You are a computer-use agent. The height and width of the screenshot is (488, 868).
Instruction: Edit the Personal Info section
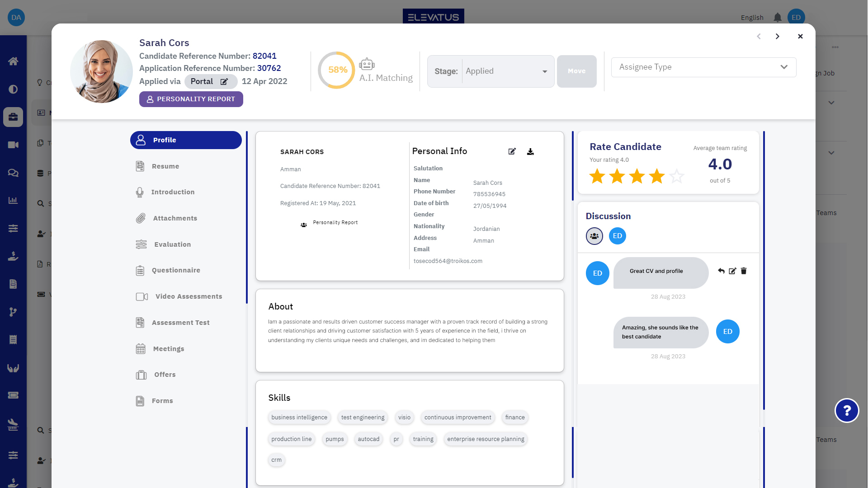512,151
